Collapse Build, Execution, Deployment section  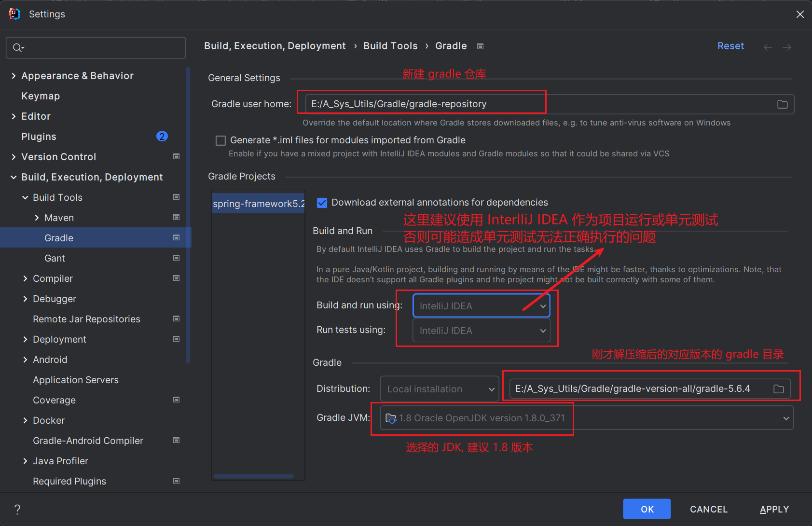click(x=14, y=177)
